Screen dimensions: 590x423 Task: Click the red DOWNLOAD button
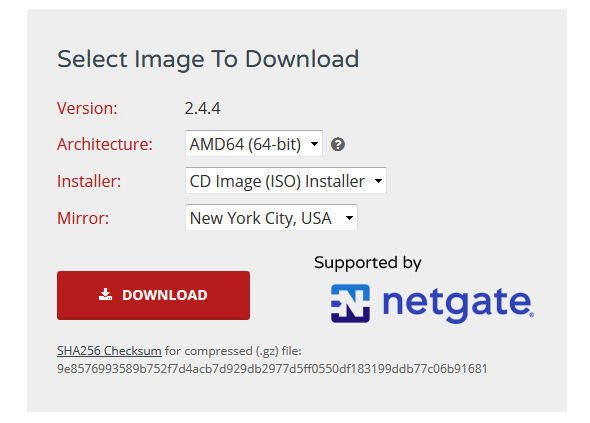tap(154, 295)
